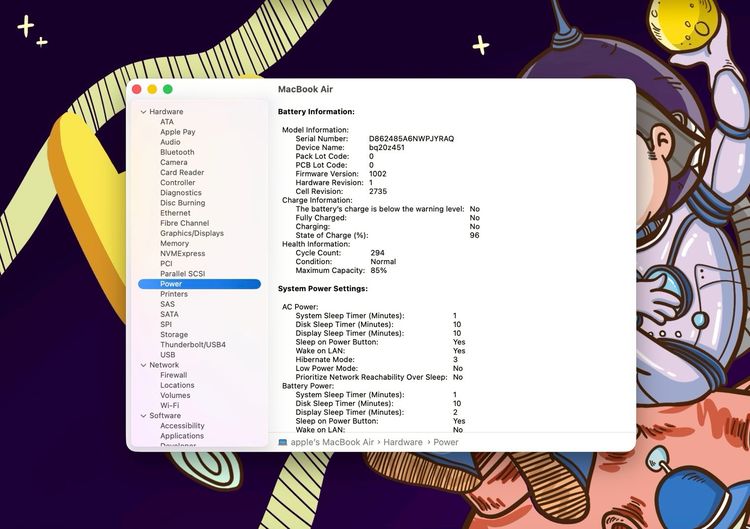The width and height of the screenshot is (750, 529).
Task: Select NVMExpress in the hardware list
Action: [182, 254]
